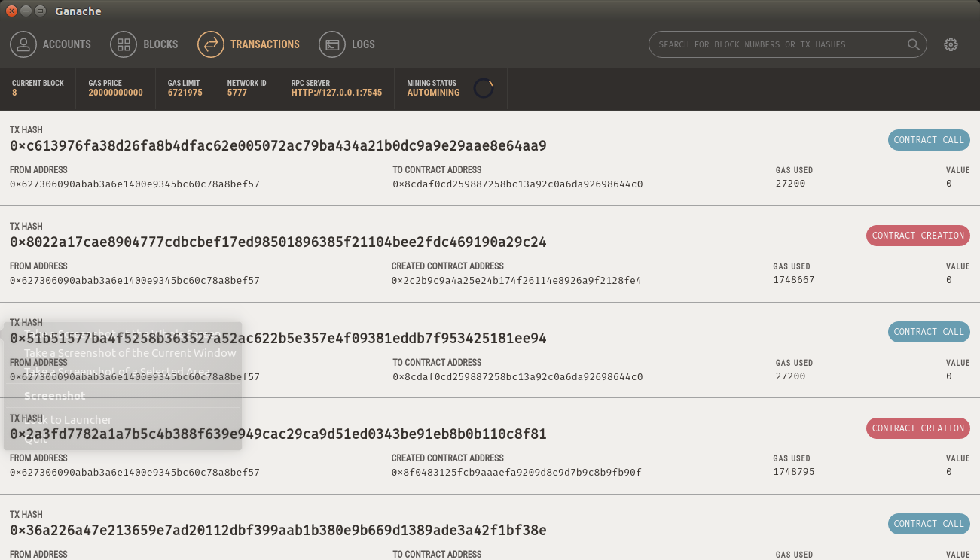Open settings gear icon
The height and width of the screenshot is (560, 980).
(951, 44)
